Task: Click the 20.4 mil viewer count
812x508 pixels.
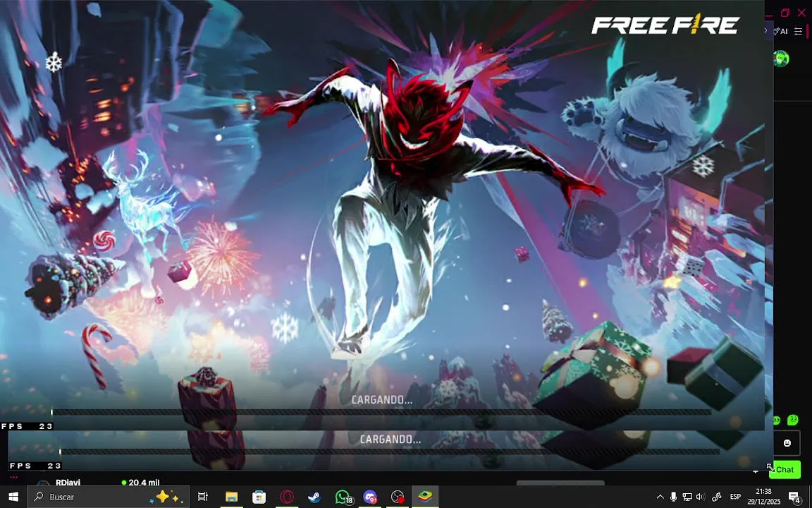Action: [144, 483]
